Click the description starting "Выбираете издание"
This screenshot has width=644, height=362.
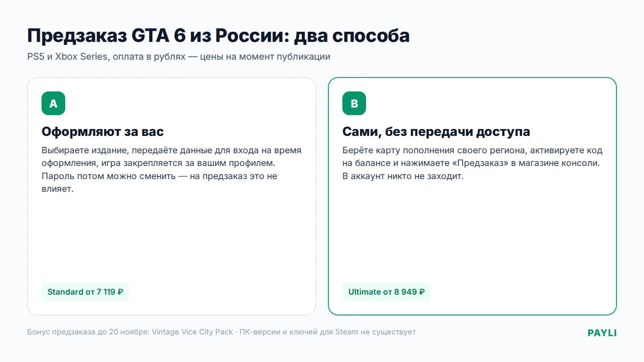172,169
